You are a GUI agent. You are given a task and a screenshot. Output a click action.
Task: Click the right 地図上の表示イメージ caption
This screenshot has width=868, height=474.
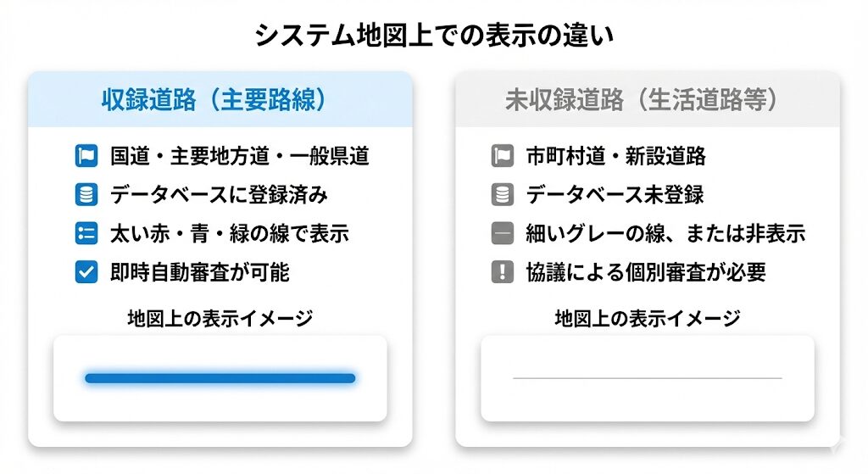coord(648,319)
